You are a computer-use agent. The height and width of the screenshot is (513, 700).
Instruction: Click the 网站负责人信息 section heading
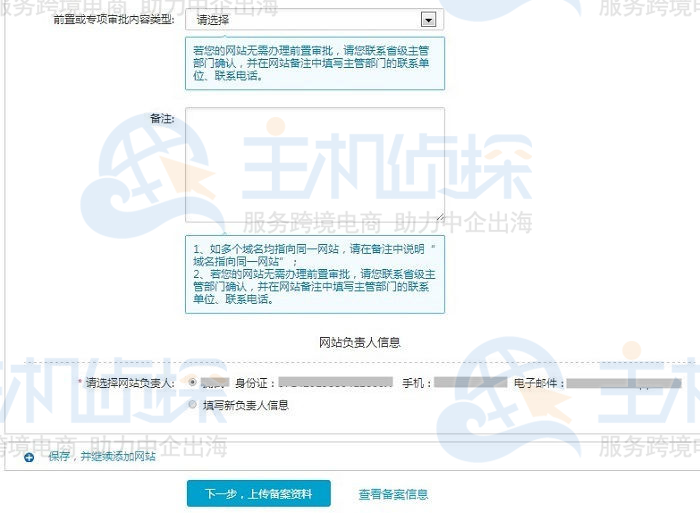click(359, 342)
